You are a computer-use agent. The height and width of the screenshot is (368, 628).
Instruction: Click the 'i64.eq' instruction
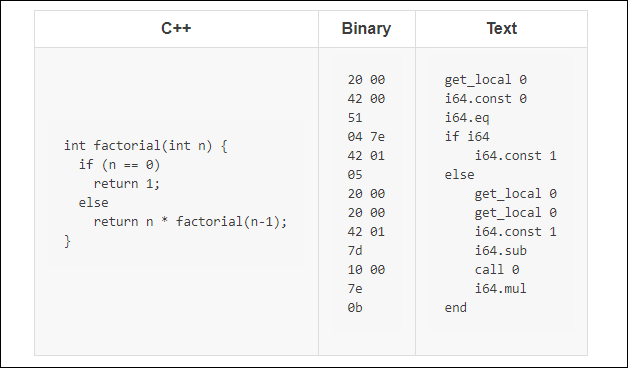tap(467, 118)
